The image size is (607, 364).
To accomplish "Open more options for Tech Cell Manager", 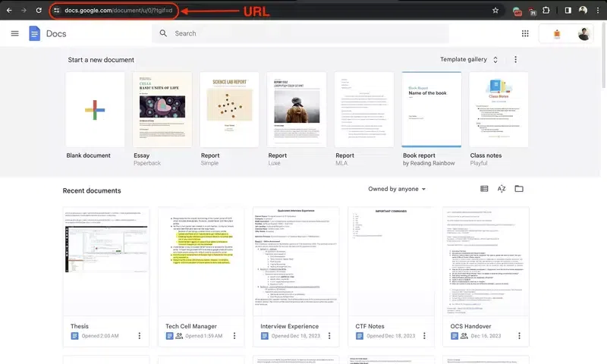I will click(x=234, y=336).
